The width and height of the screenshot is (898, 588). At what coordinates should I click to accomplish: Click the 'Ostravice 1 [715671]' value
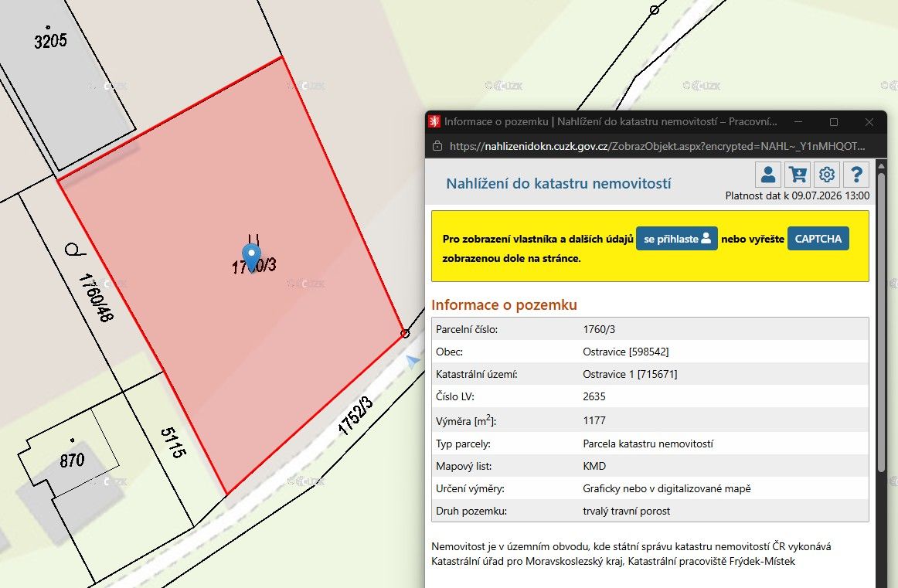pyautogui.click(x=630, y=374)
